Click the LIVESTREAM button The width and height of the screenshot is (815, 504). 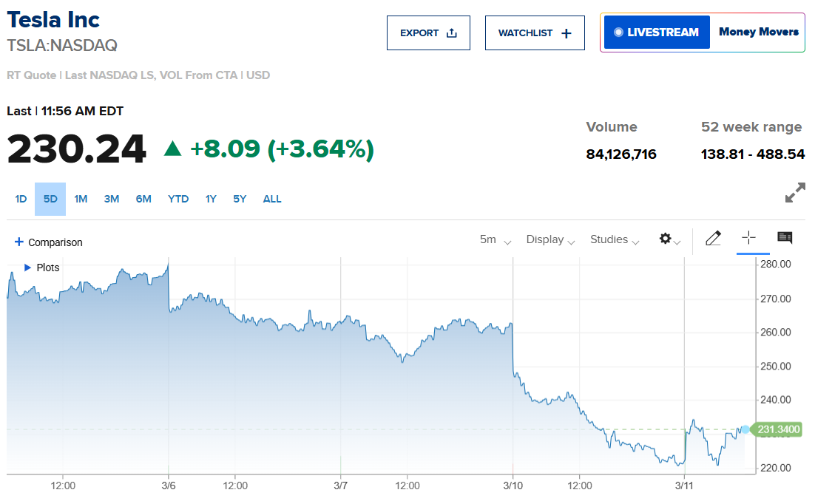(x=657, y=33)
